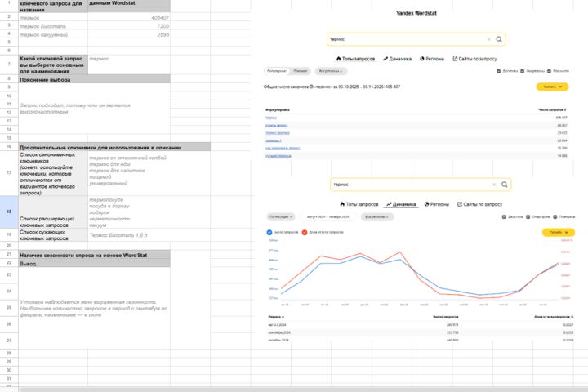Select the сентябрь 2024 row in the period table
Image resolution: width=588 pixels, height=392 pixels.
click(421, 332)
